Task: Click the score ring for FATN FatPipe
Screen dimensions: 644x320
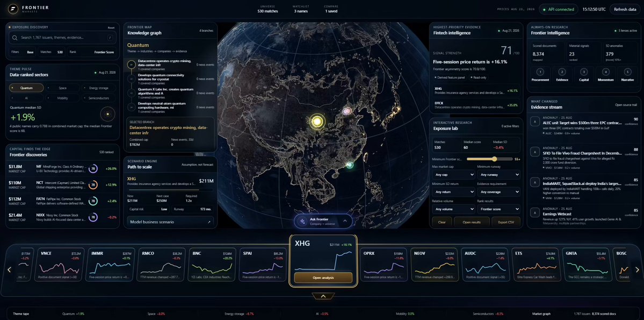Action: (93, 201)
